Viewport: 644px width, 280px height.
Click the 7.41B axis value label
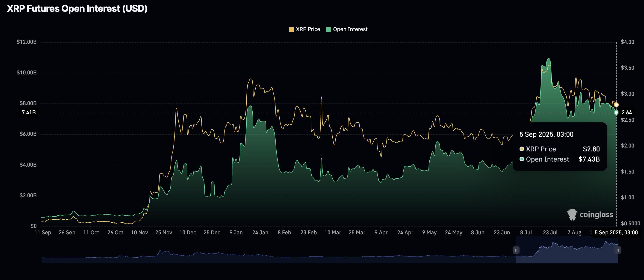pos(29,112)
